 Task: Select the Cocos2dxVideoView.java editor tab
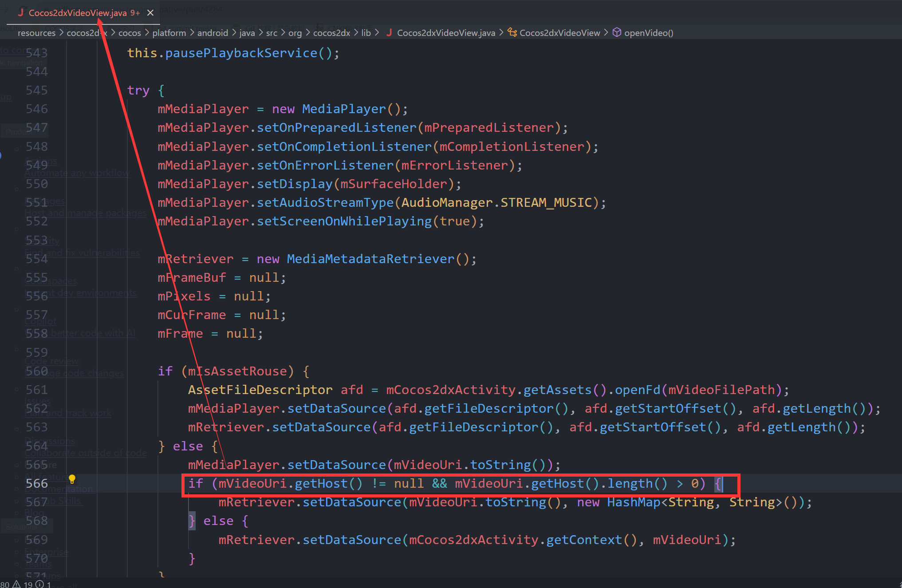click(x=78, y=13)
